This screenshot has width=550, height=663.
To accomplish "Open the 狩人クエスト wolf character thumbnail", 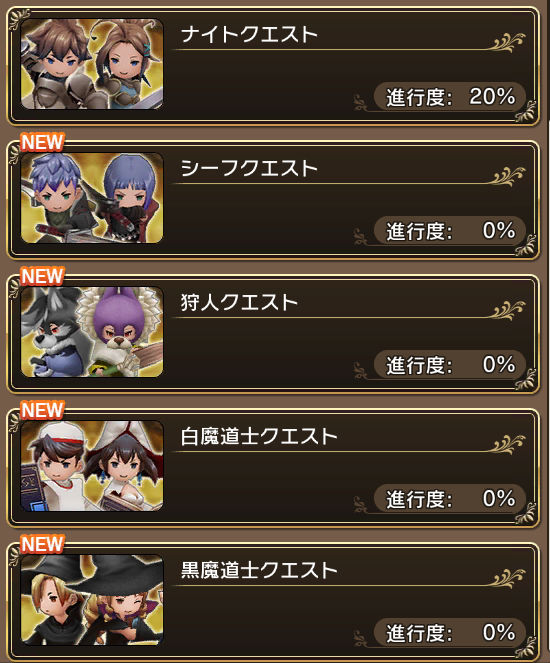I will coord(92,332).
